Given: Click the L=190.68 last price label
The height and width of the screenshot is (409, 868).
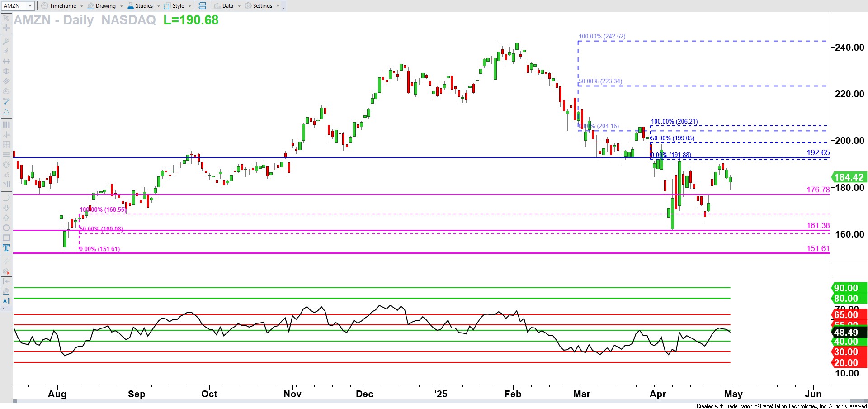Looking at the screenshot, I should click(191, 20).
